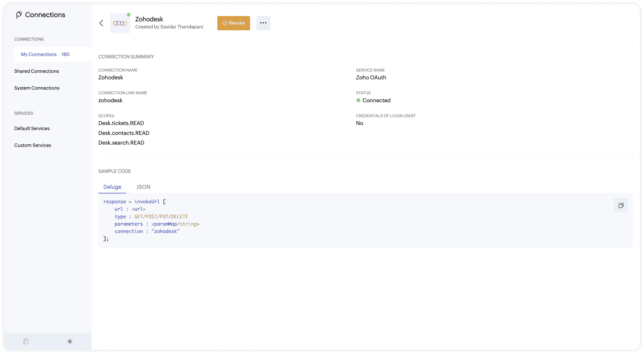Click the Zoho OAuth service name
The image size is (644, 354).
(x=371, y=77)
